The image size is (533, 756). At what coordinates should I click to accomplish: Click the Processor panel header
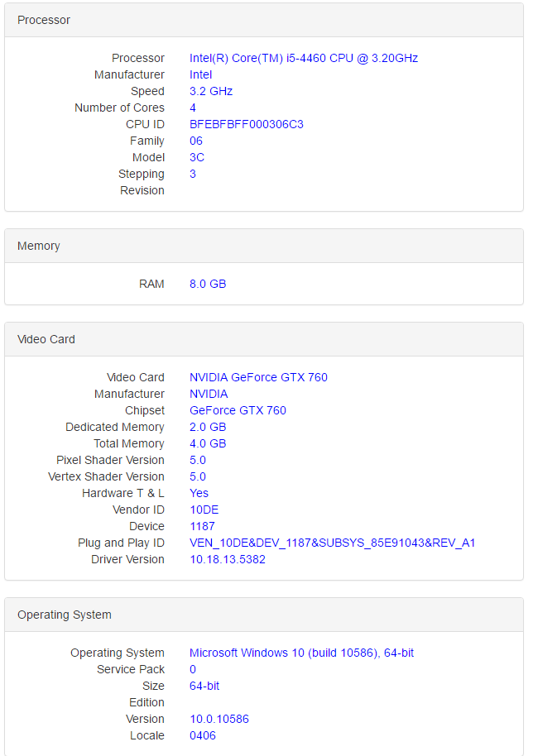click(x=44, y=20)
